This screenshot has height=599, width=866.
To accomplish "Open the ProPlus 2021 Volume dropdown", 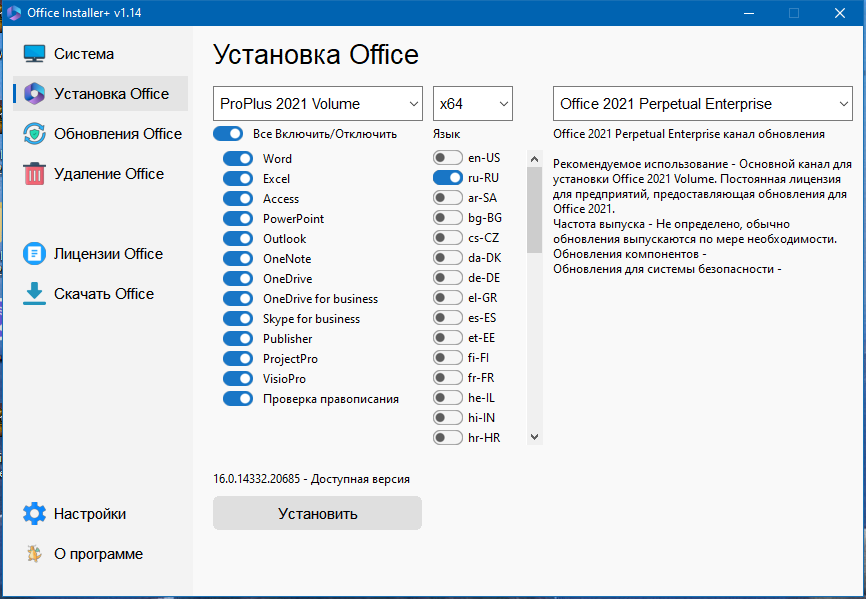I will (x=318, y=103).
